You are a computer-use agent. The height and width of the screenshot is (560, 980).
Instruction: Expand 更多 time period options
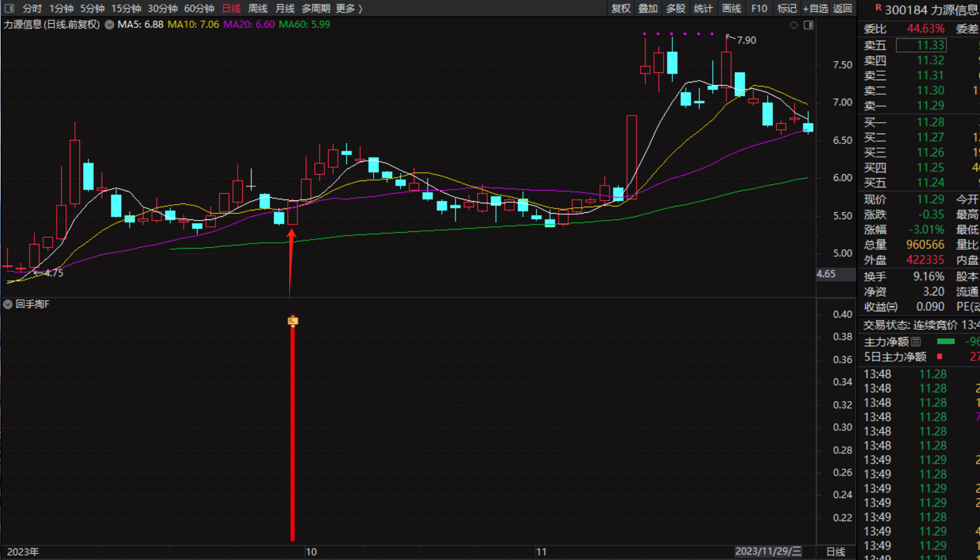348,8
